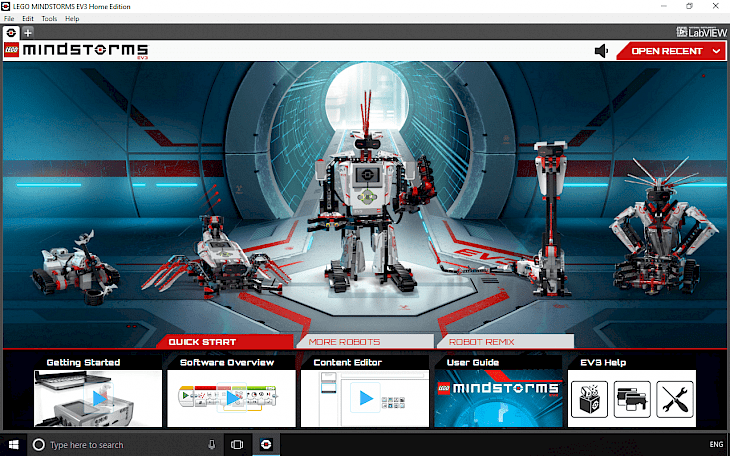The width and height of the screenshot is (730, 456).
Task: Open the EV3 Help building box icon
Action: tap(589, 399)
